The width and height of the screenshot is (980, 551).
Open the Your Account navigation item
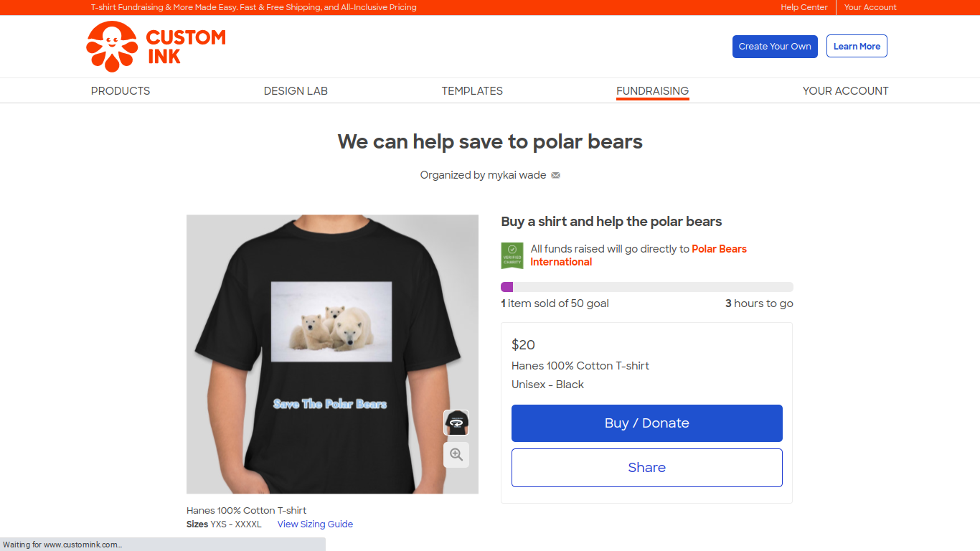(845, 91)
